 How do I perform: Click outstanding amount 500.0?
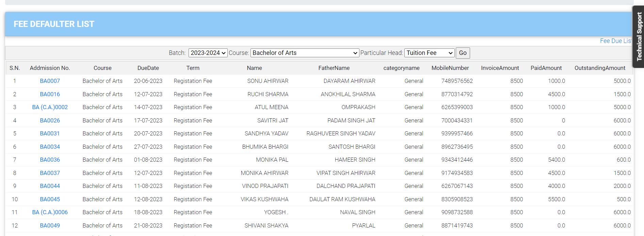coord(624,199)
